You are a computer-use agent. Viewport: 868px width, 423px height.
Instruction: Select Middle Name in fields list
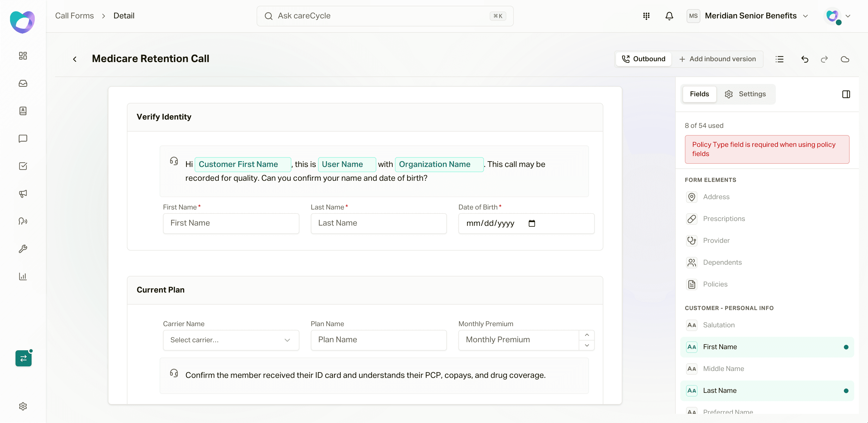click(767, 369)
